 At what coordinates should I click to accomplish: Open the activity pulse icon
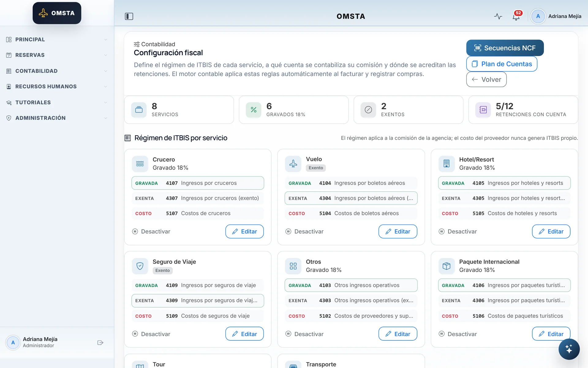tap(498, 16)
